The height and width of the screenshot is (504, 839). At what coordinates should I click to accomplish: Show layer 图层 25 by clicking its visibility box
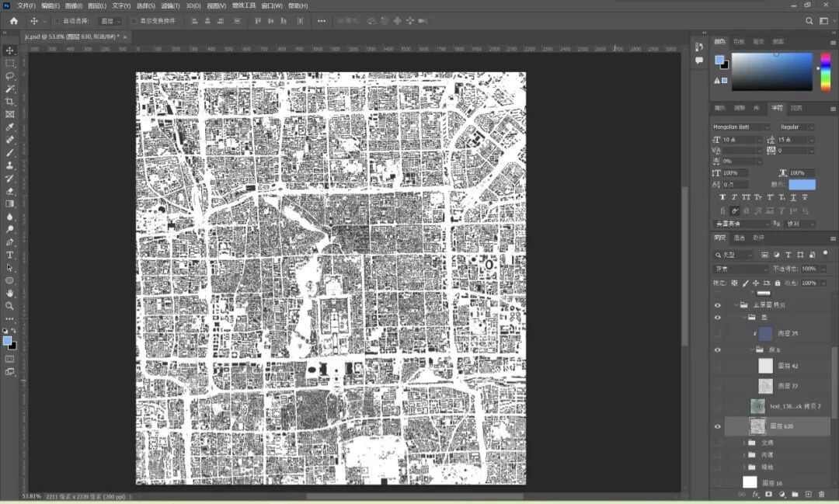pyautogui.click(x=718, y=333)
